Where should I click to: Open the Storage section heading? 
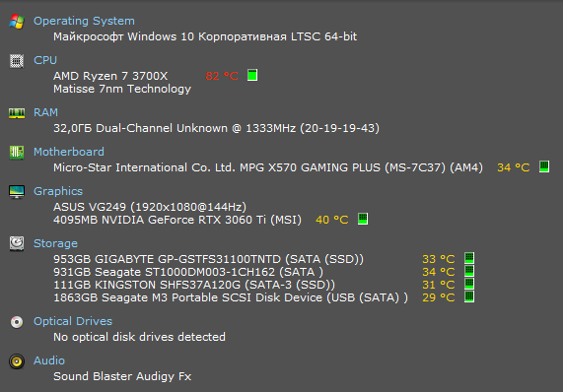pos(55,243)
